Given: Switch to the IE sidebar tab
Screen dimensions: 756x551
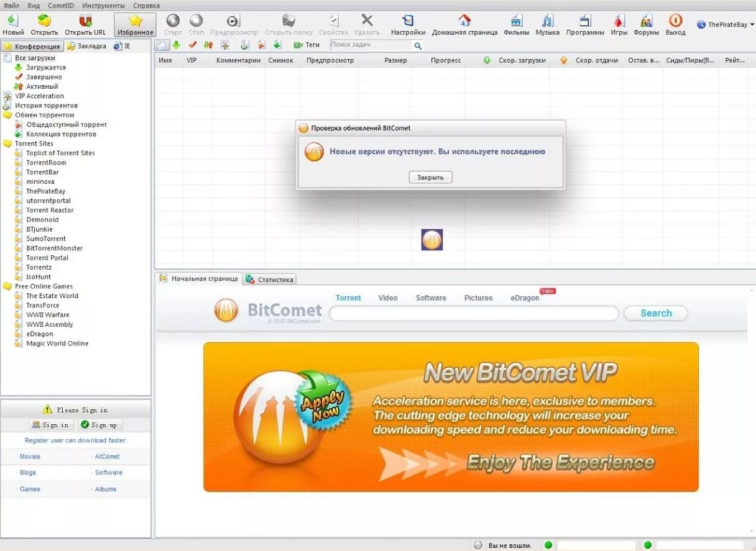Looking at the screenshot, I should point(122,46).
